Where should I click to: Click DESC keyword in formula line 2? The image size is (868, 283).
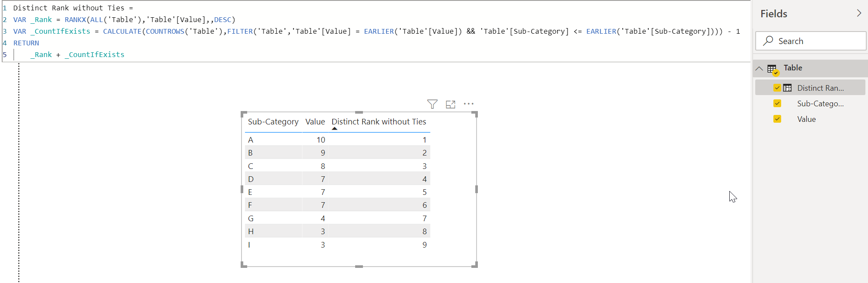click(x=223, y=19)
